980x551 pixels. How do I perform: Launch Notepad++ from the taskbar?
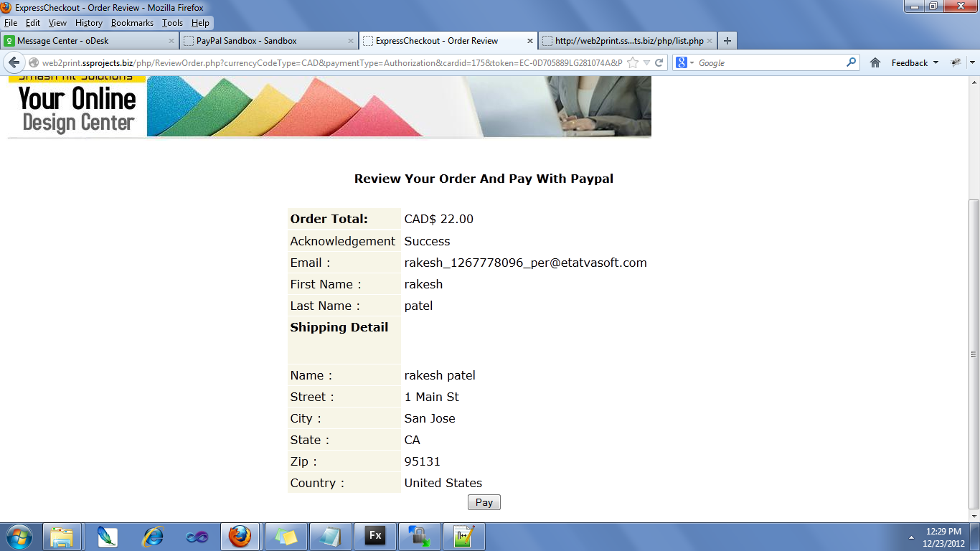463,536
